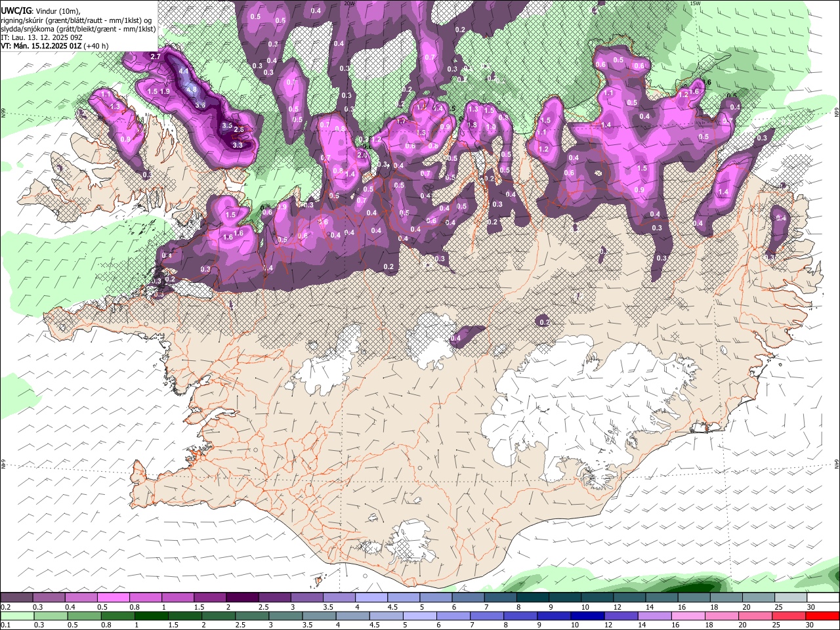Viewport: 840px width, 630px height.
Task: Click the '3.3' precipitation value on the map
Action: (238, 145)
